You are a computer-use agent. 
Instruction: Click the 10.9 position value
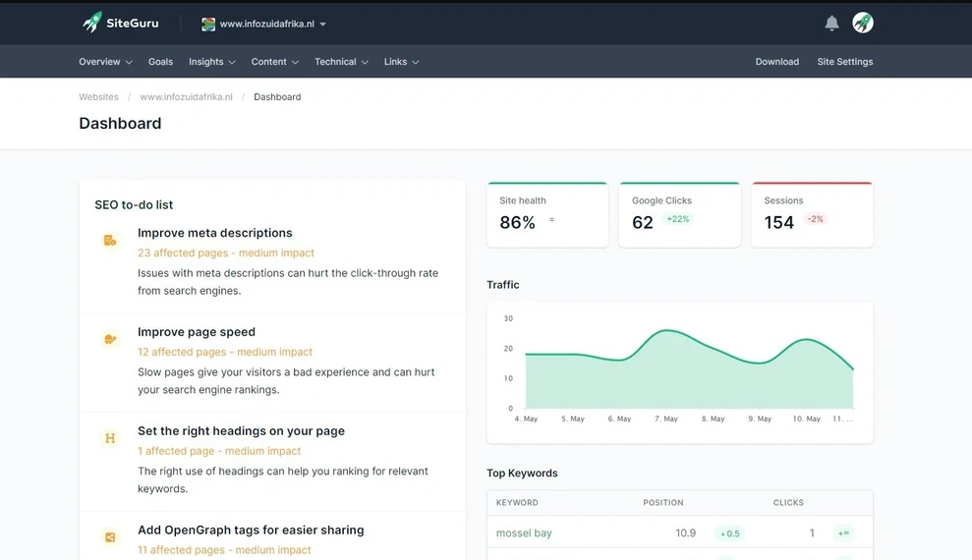click(x=686, y=532)
